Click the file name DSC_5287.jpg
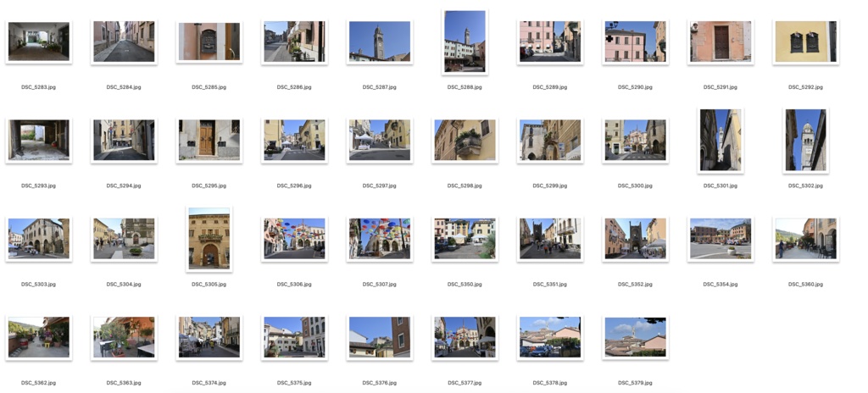The image size is (868, 393). tap(380, 87)
